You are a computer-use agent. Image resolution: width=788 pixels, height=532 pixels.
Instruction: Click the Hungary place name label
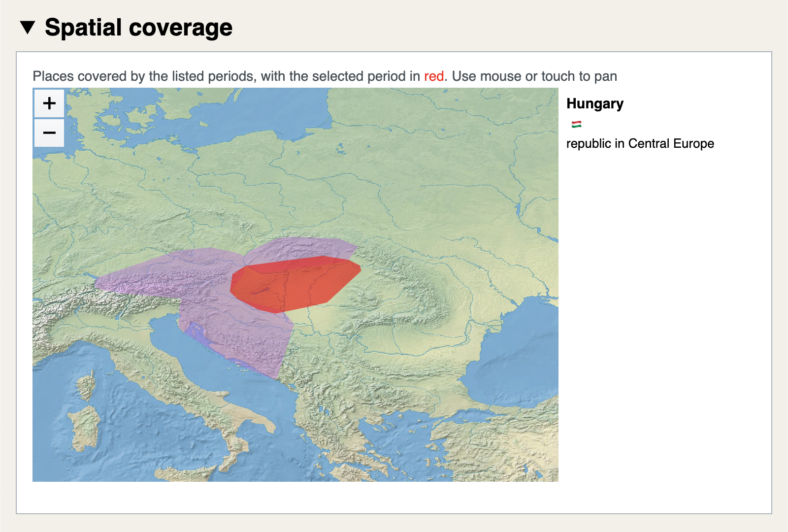(x=595, y=103)
